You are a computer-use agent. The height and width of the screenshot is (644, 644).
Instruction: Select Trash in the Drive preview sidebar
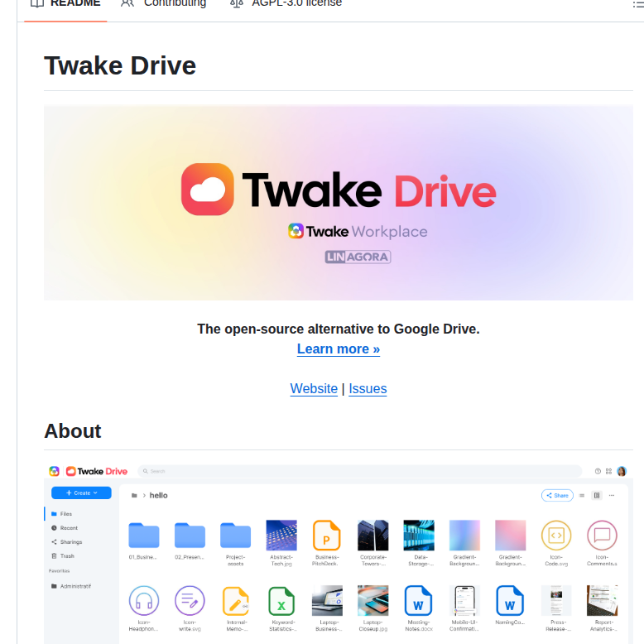pos(63,555)
